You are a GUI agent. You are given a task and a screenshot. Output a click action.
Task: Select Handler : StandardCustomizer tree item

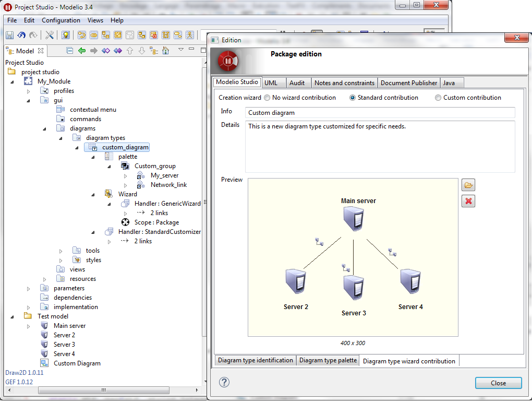click(159, 232)
